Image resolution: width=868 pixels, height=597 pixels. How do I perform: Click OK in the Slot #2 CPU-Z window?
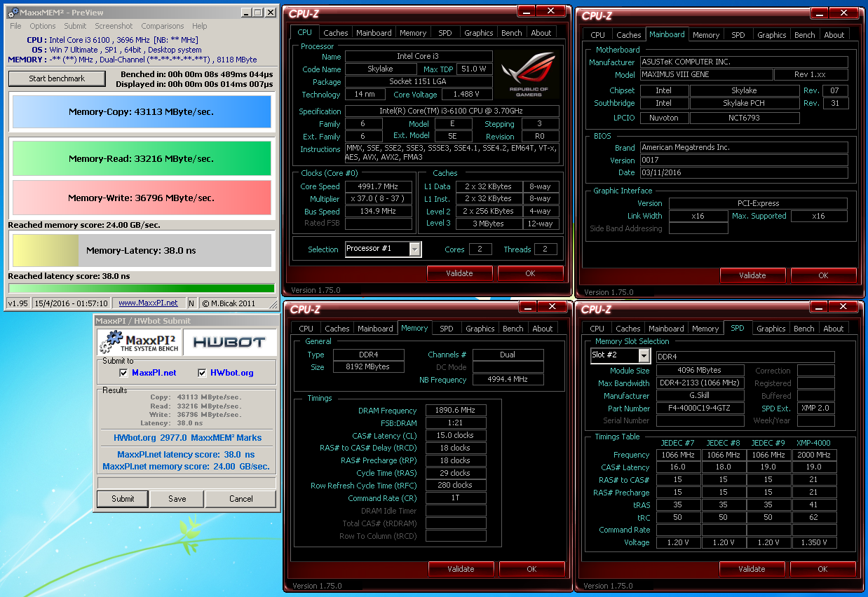822,569
